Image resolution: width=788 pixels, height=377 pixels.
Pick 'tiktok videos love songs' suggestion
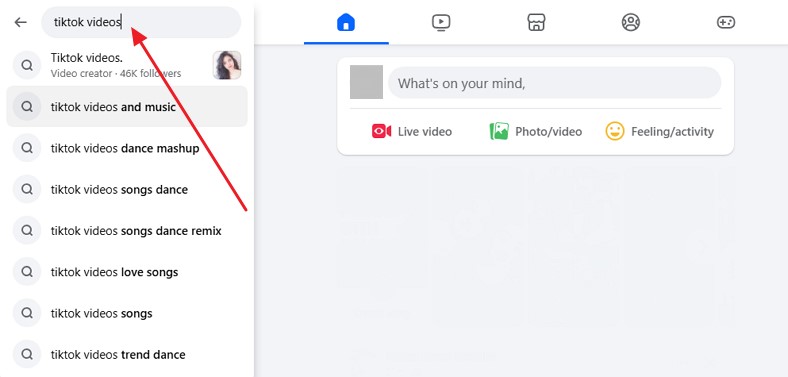coord(127,272)
